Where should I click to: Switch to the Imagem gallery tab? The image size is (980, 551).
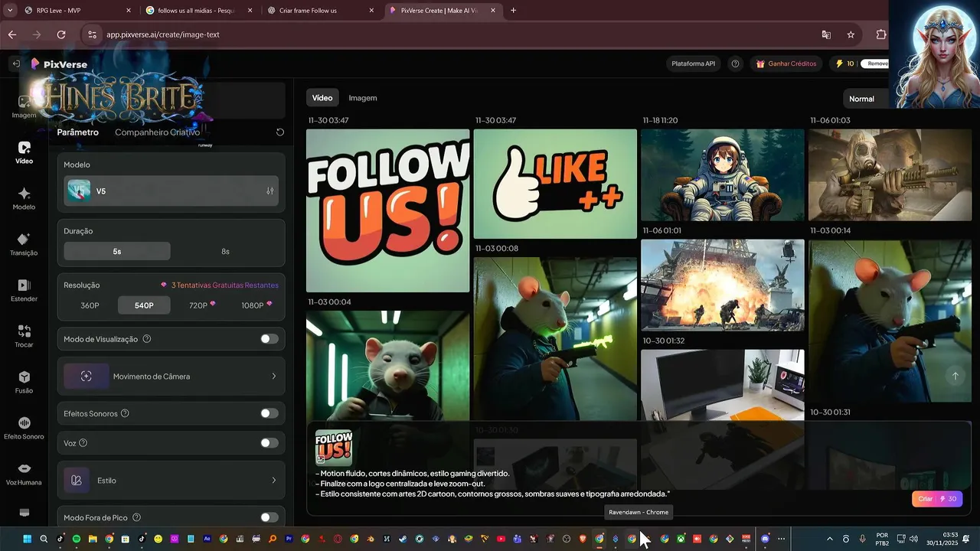(363, 98)
